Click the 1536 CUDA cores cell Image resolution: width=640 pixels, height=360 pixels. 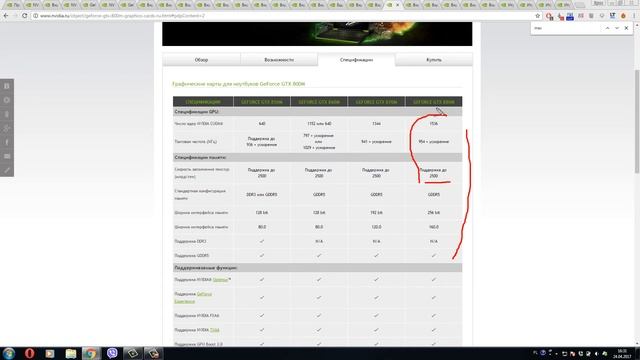point(433,124)
